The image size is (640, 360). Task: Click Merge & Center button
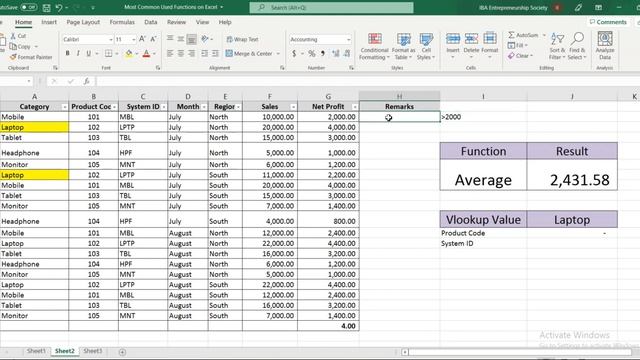coord(249,53)
